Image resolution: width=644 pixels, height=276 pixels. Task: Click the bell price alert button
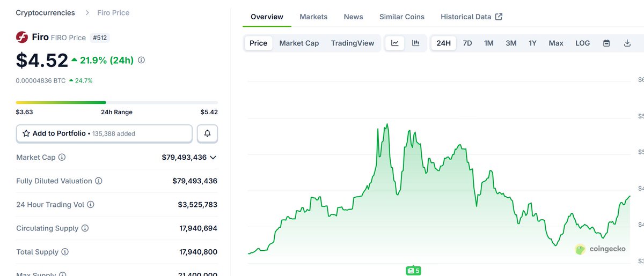(207, 133)
